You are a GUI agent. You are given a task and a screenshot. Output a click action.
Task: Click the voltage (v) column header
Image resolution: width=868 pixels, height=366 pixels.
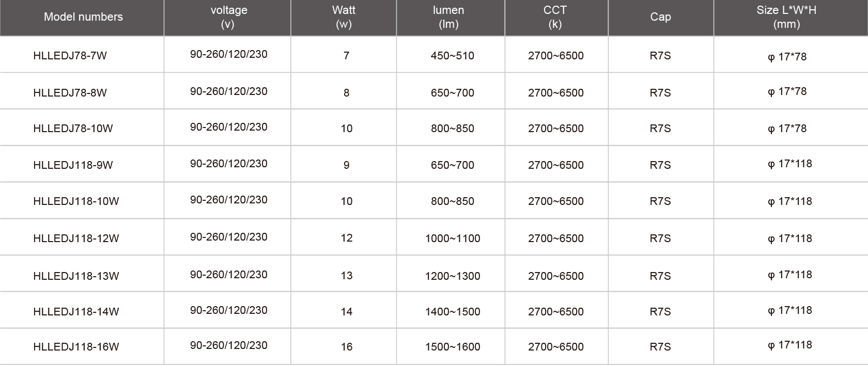(x=228, y=17)
